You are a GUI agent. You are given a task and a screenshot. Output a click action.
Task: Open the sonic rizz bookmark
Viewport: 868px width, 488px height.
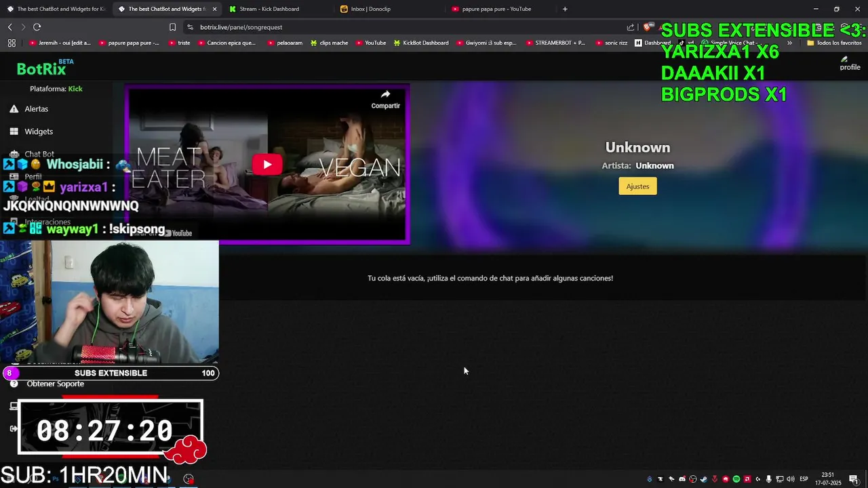pos(611,43)
